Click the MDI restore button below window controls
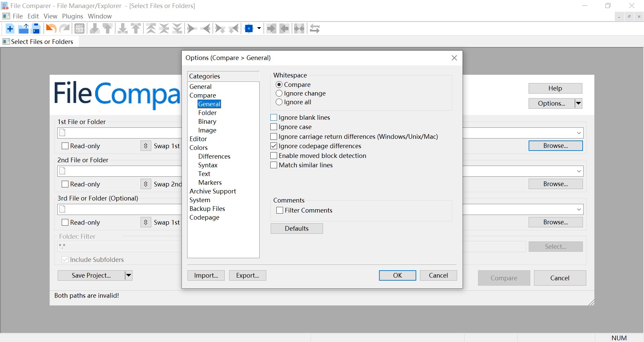The image size is (644, 342). tap(629, 17)
